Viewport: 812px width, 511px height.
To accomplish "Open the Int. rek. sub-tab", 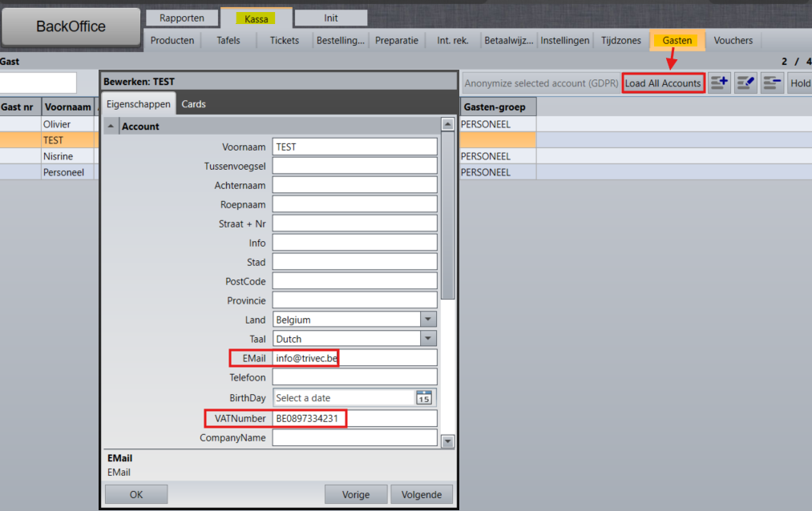I will point(453,40).
